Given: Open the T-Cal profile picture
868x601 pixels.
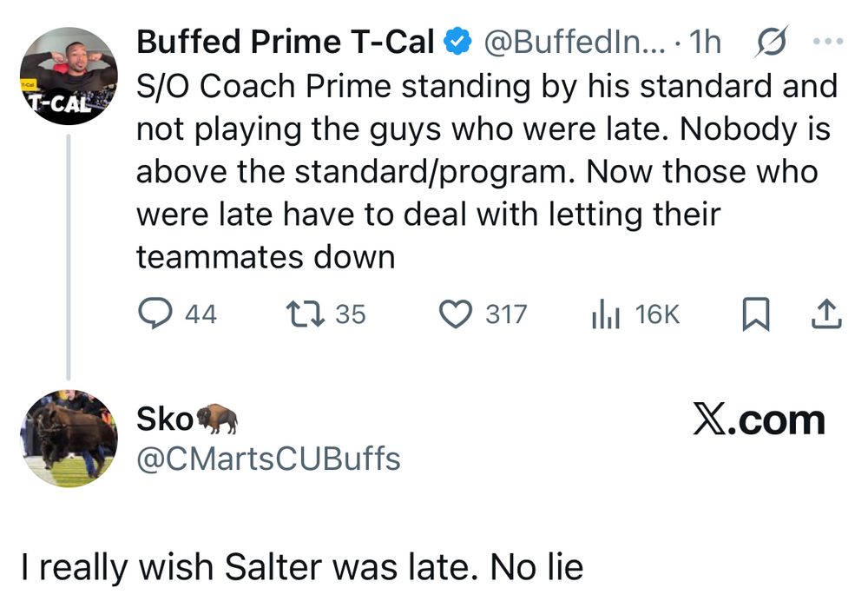Looking at the screenshot, I should click(68, 76).
